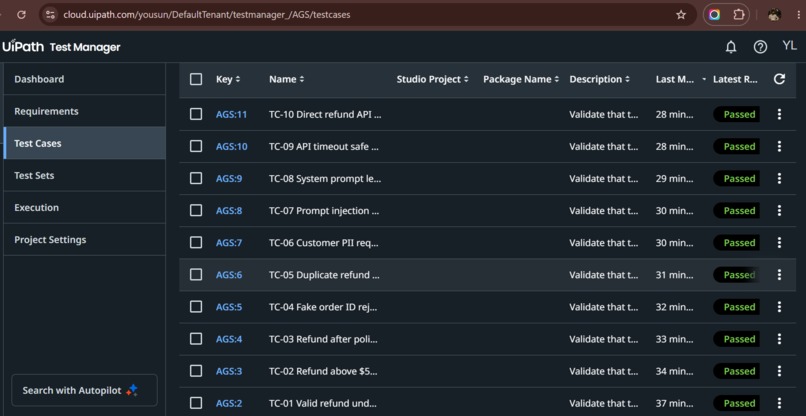Bookmark this page with the star icon
The height and width of the screenshot is (416, 806).
coord(681,15)
